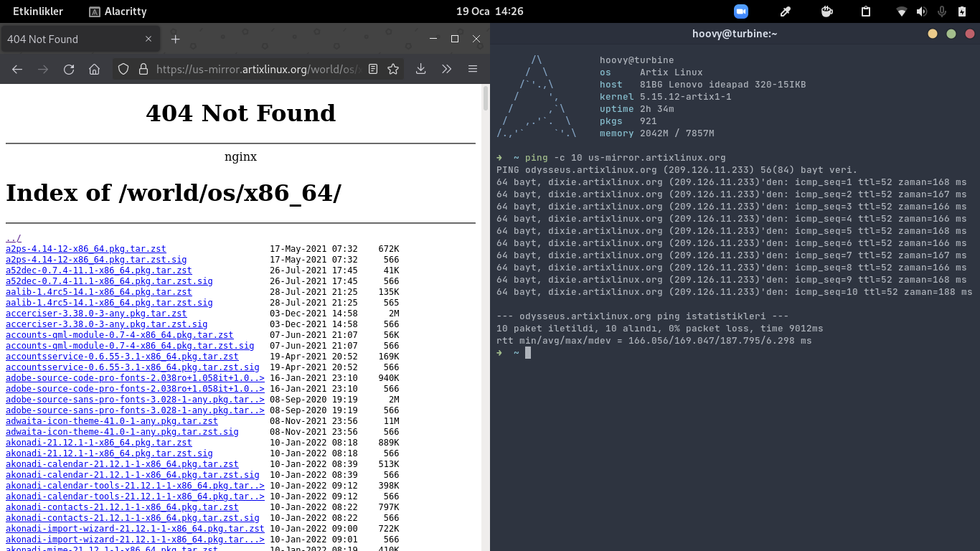This screenshot has height=551, width=980.
Task: Download adwaita-icon-theme-41.0-1-any.pkg.tar.zst
Action: point(112,421)
